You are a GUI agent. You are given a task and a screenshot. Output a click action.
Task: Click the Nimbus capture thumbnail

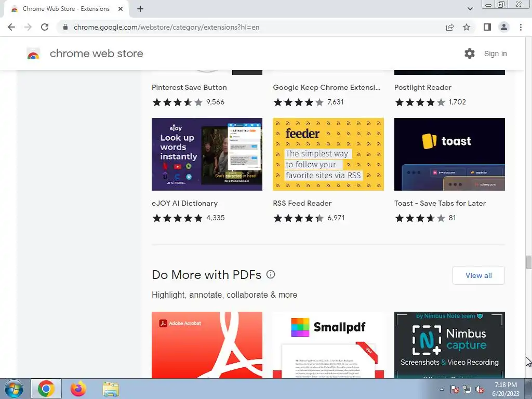[449, 345]
